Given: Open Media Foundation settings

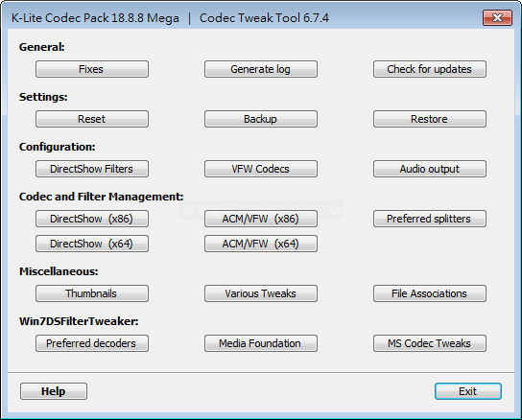Looking at the screenshot, I should (x=261, y=343).
